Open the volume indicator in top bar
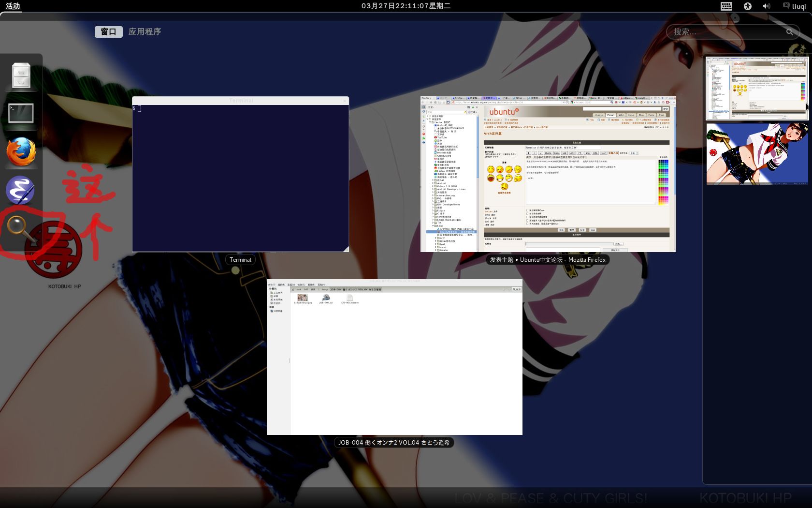812x508 pixels. coord(767,6)
